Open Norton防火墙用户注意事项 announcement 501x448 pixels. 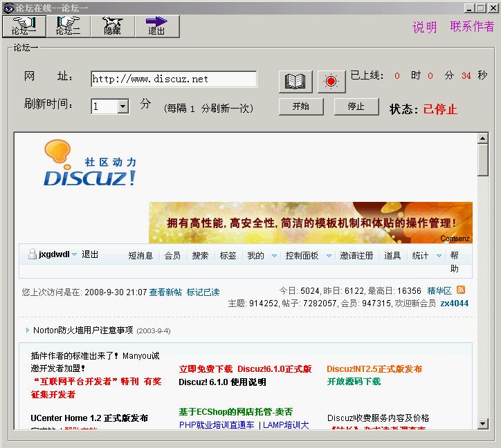click(83, 330)
